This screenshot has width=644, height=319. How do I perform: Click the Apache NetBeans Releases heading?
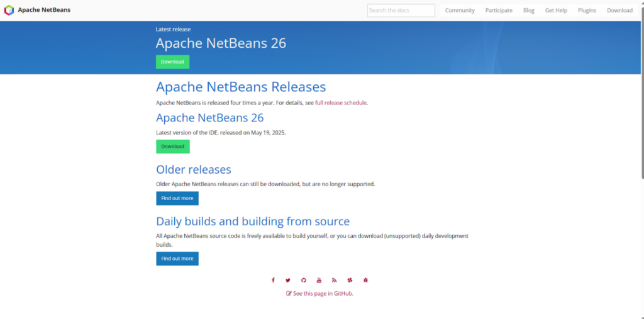click(241, 87)
